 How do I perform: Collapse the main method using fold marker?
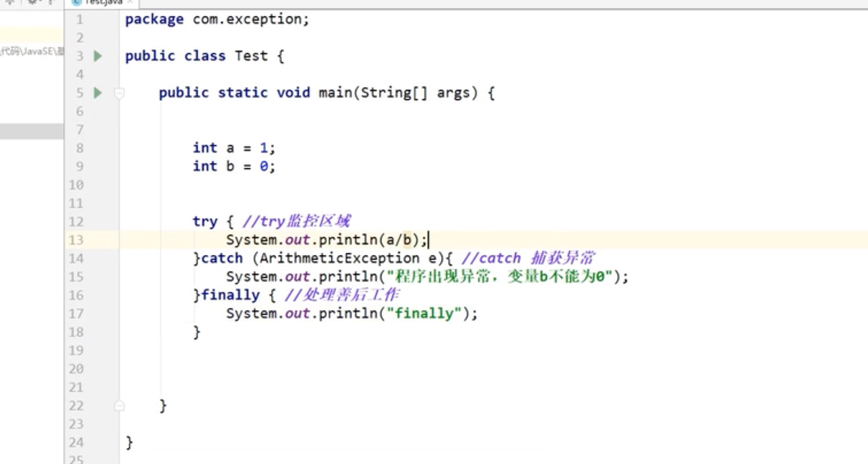click(119, 93)
